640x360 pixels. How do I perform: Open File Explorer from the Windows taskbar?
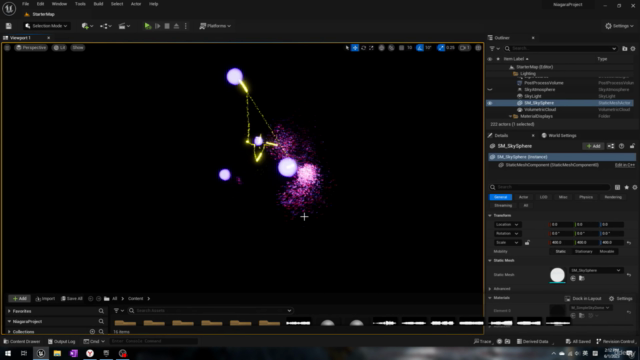coord(57,353)
